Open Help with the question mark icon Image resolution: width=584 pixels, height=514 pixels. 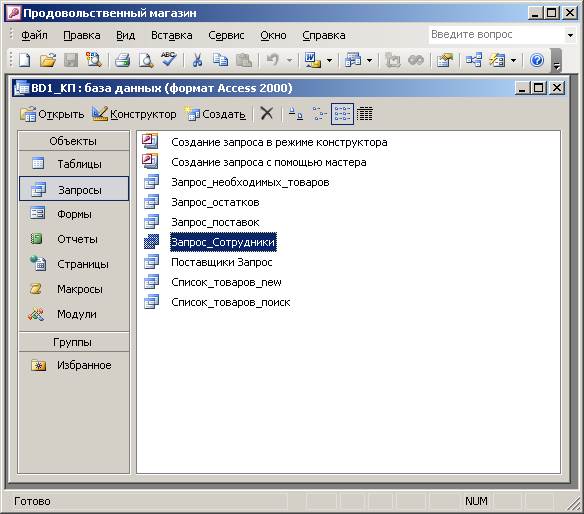(x=537, y=60)
